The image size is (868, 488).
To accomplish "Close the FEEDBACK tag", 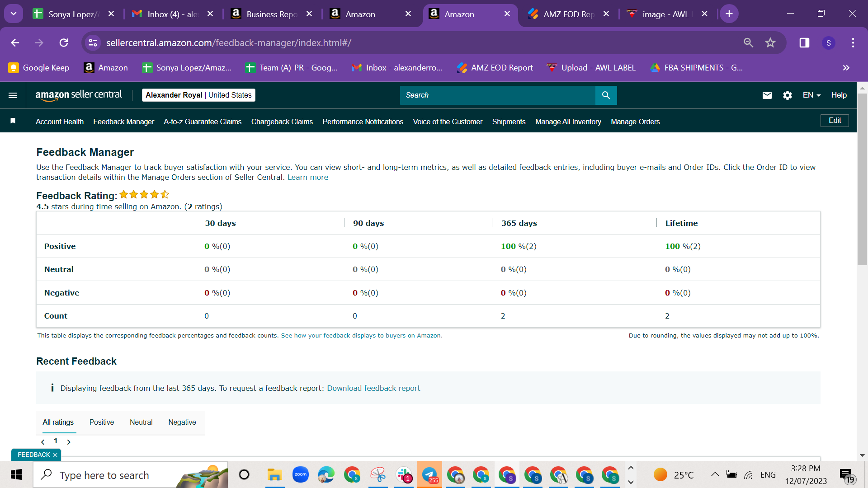I will tap(55, 455).
